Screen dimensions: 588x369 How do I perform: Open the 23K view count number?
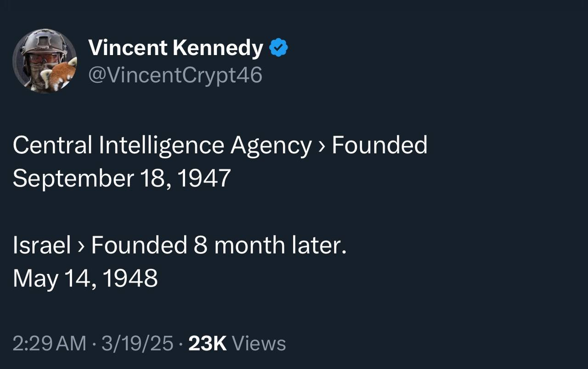tap(208, 344)
